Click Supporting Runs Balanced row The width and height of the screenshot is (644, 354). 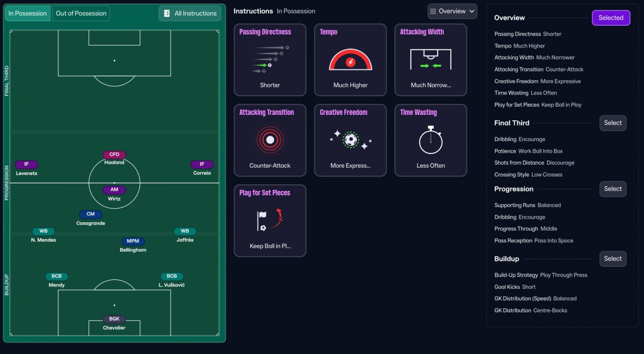[x=527, y=205]
